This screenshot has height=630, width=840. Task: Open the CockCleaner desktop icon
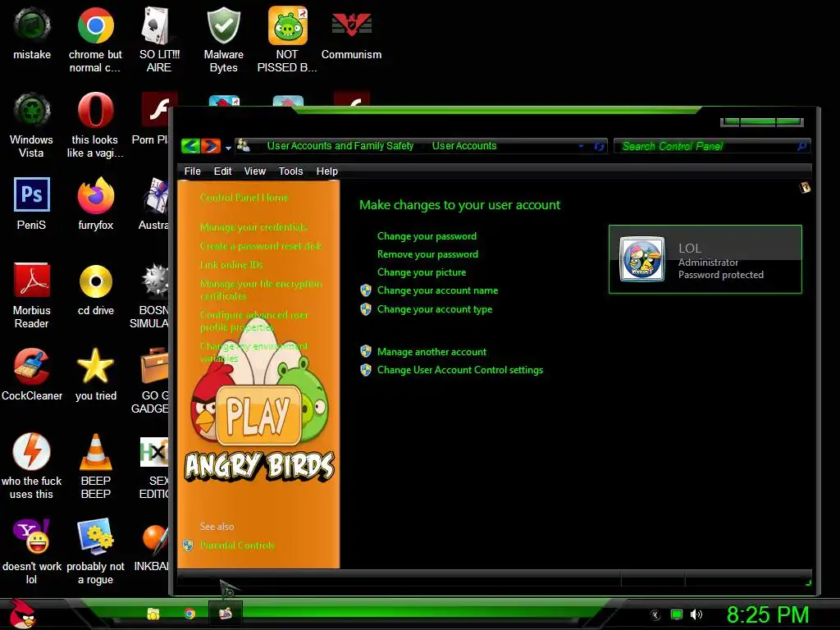[32, 375]
